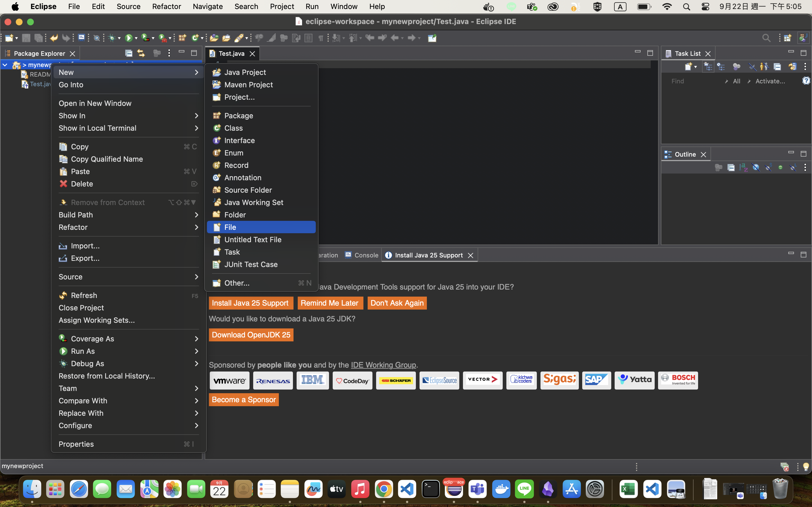812x507 pixels.
Task: Open Terminal from the macOS Dock
Action: 431,489
